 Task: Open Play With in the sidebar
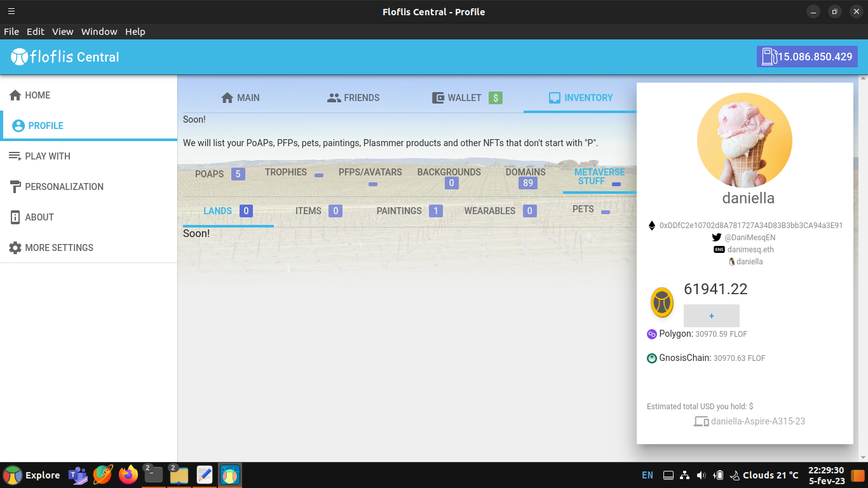88,156
